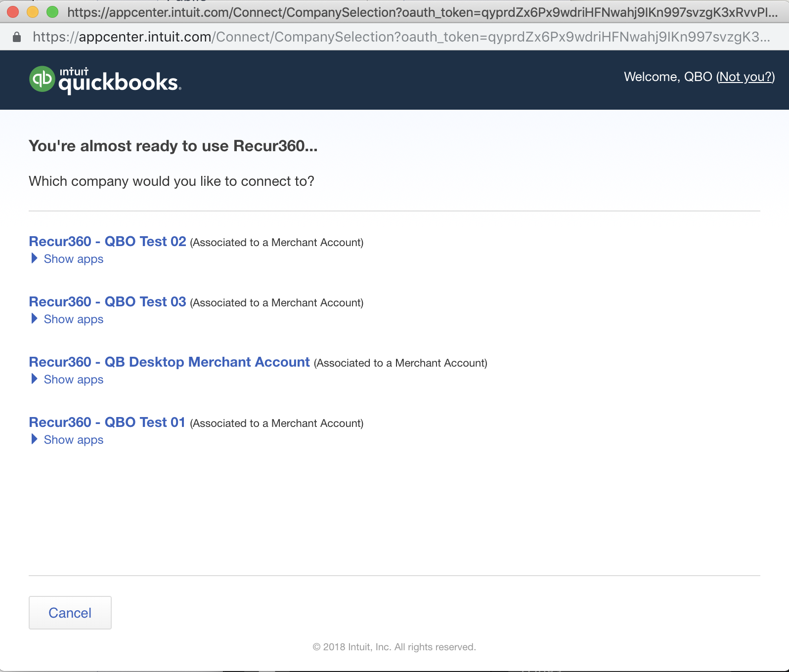Click 'Welcome, QBO' text in header
This screenshot has height=672, width=789.
click(x=668, y=77)
